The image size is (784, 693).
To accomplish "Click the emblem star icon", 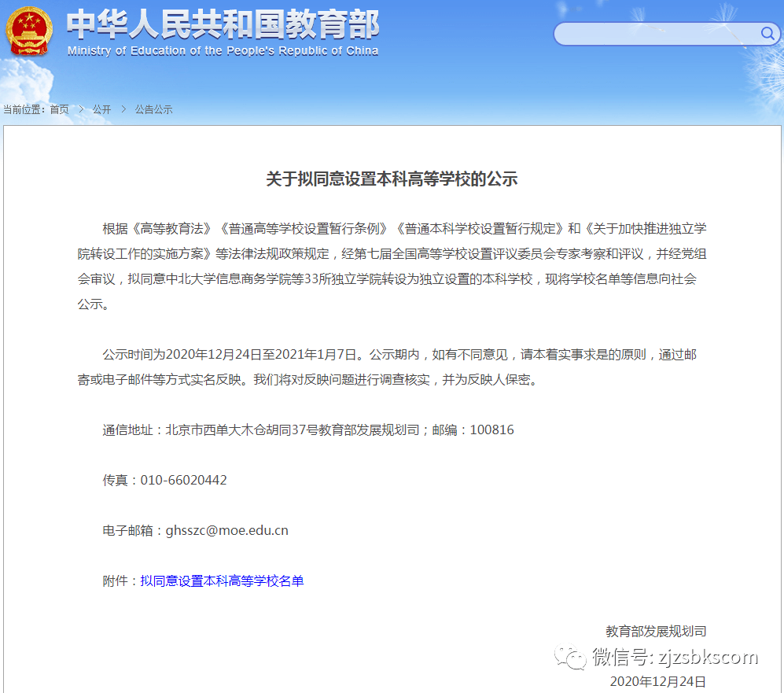I will click(x=28, y=17).
